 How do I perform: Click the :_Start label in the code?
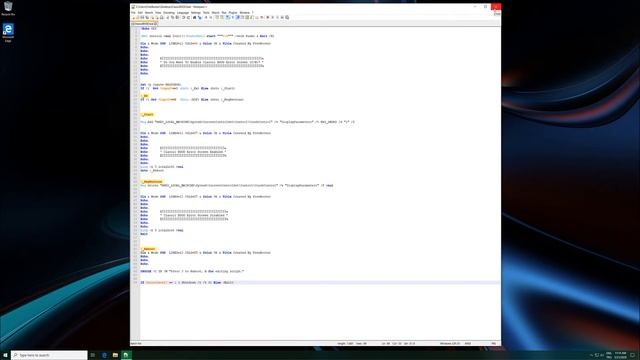tap(147, 114)
